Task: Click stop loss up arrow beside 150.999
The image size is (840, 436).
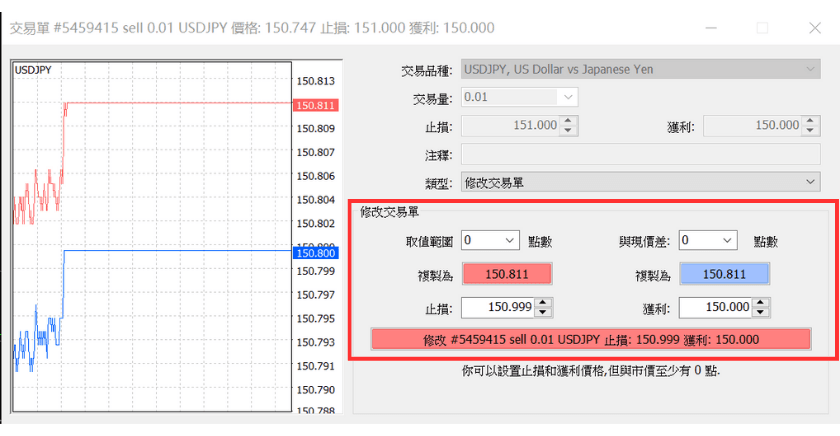Action: click(544, 303)
